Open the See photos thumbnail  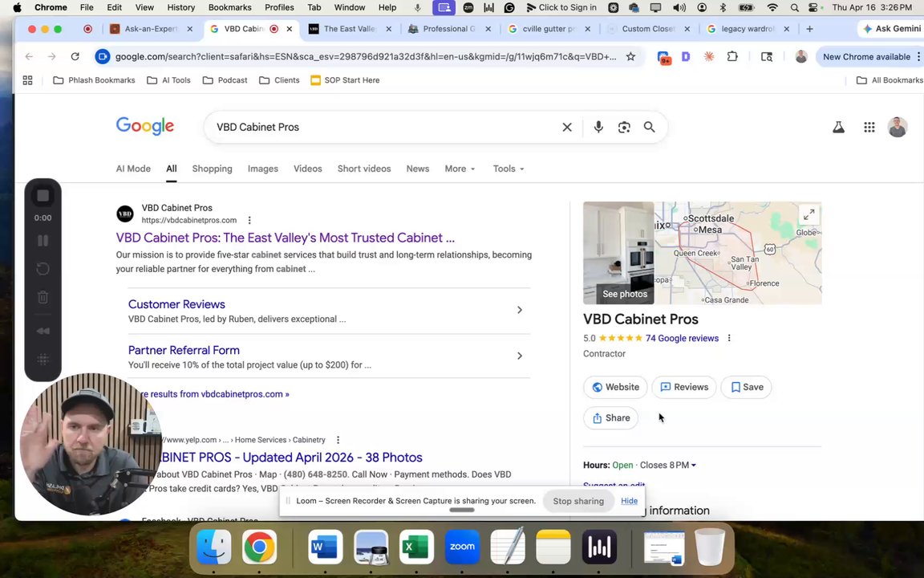click(x=618, y=253)
